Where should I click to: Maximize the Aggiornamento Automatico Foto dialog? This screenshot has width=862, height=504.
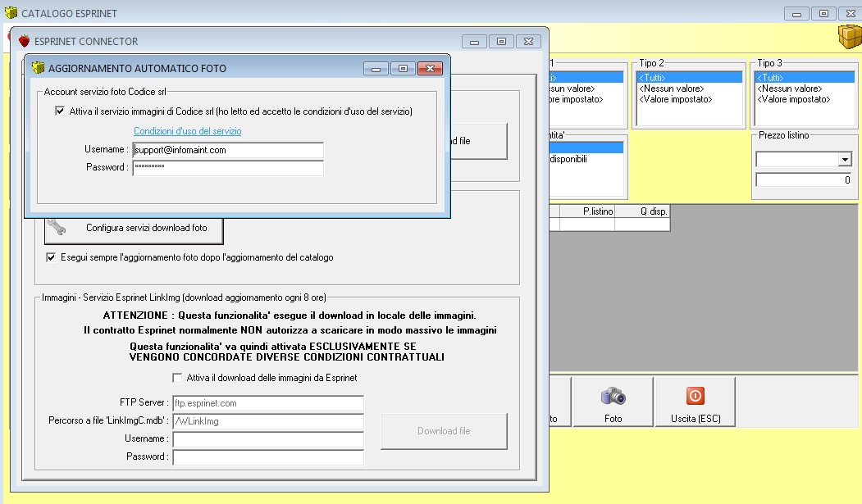[403, 69]
